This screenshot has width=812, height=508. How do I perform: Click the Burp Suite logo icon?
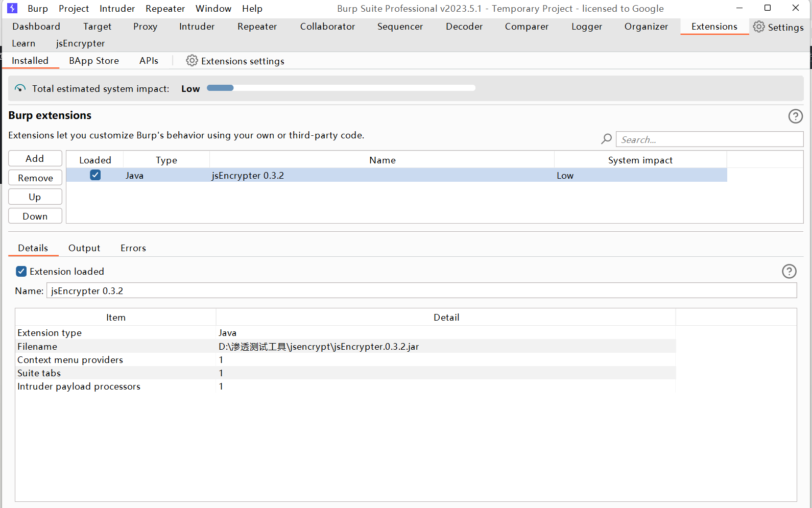pos(12,8)
